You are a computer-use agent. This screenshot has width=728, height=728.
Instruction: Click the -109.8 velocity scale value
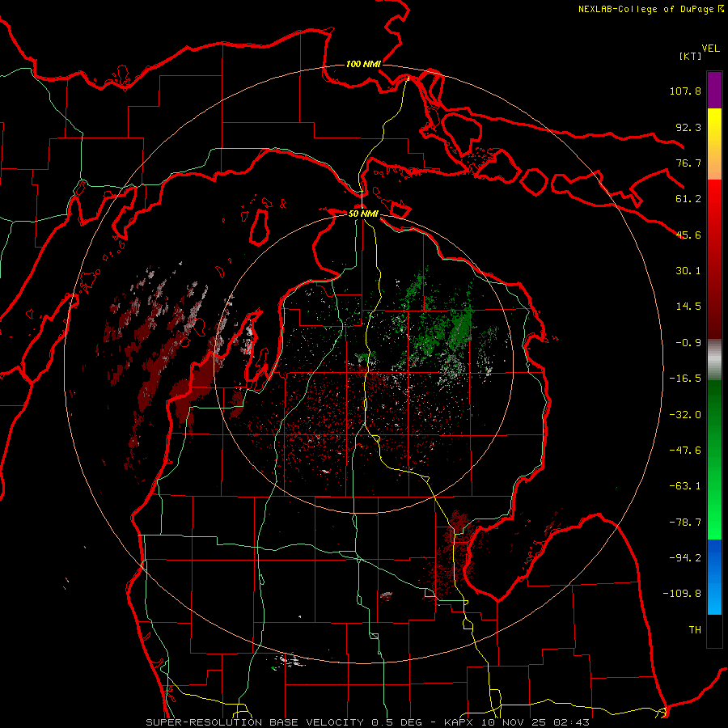682,594
